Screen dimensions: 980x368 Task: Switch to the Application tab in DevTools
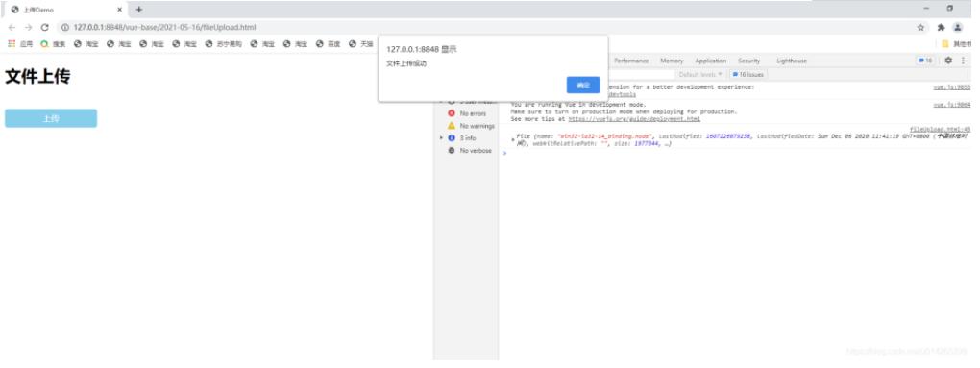(x=711, y=61)
